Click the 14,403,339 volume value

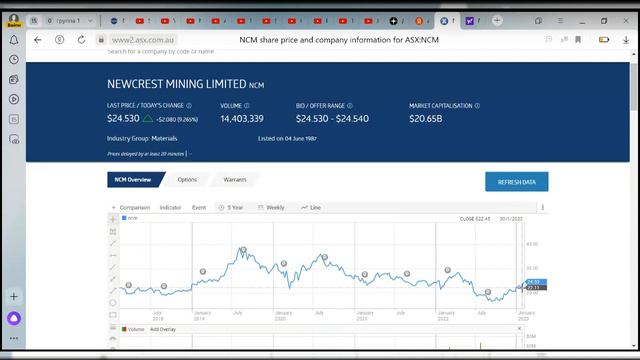click(242, 119)
